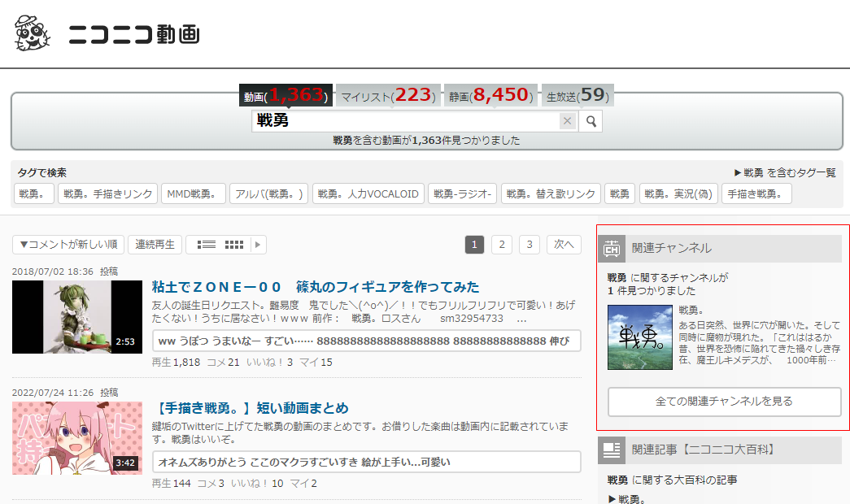Click the いいね！10 count on second video
Image resolution: width=850 pixels, height=504 pixels.
pyautogui.click(x=257, y=484)
